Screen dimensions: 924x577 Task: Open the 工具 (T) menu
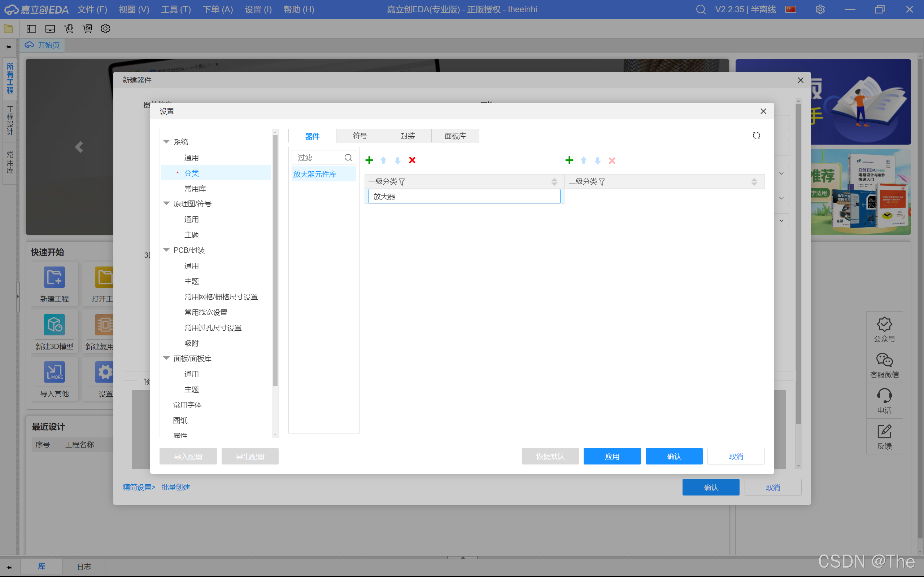[176, 9]
